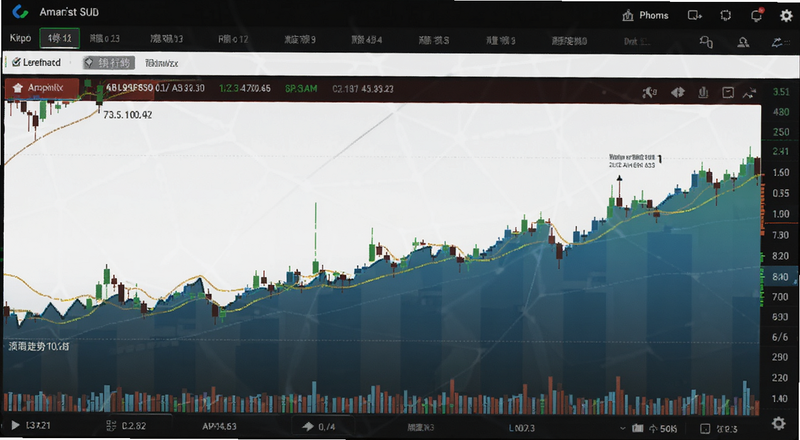
Task: Switch to the tab ending in 0 23
Action: 105,39
